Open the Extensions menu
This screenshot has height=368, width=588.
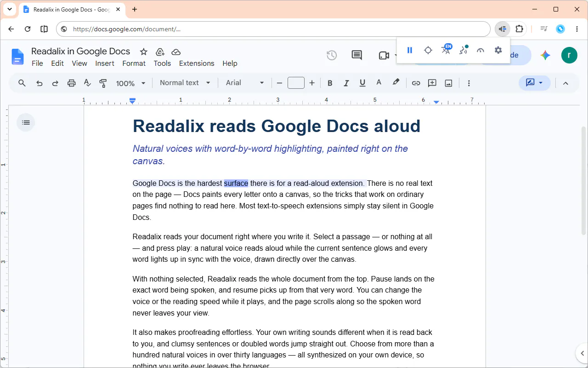pos(197,63)
